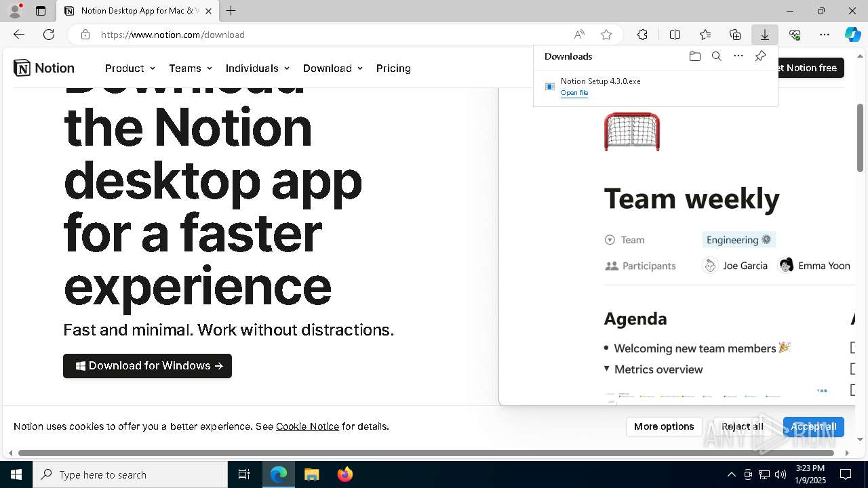
Task: Open tab actions menu icon
Action: [41, 11]
